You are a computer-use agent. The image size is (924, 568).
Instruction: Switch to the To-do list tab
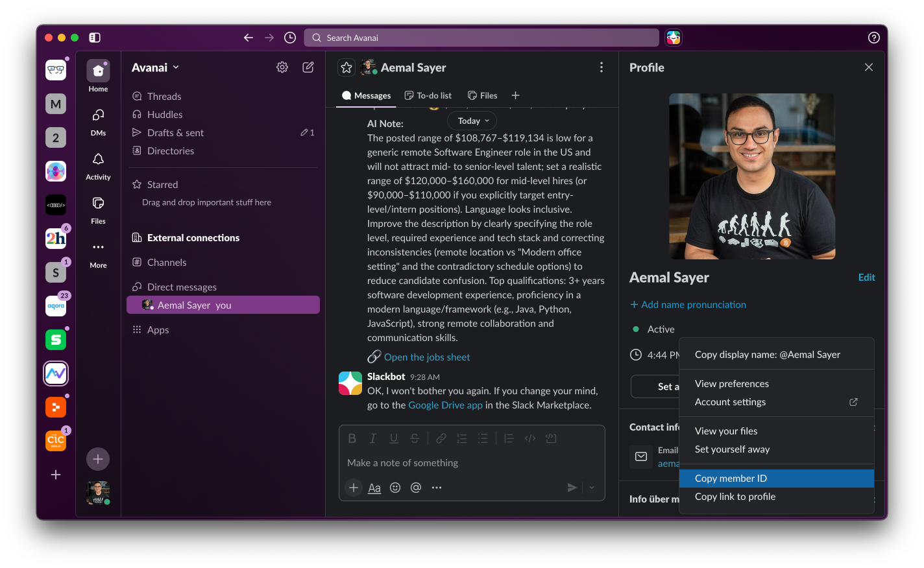(428, 95)
